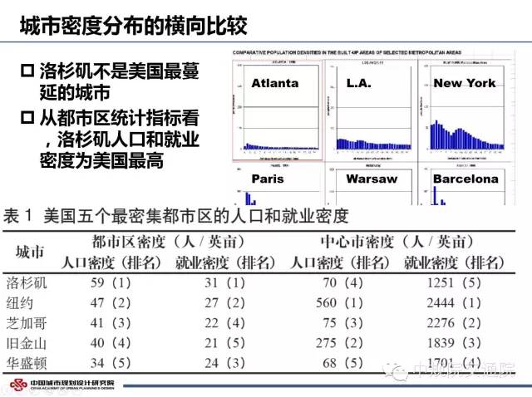
Task: Open the Warsaw density chart
Action: click(372, 184)
